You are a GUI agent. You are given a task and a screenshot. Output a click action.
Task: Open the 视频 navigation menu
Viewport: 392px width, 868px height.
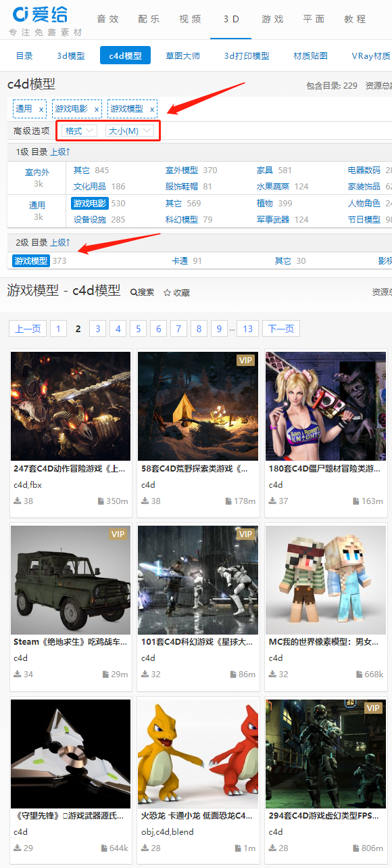(190, 19)
